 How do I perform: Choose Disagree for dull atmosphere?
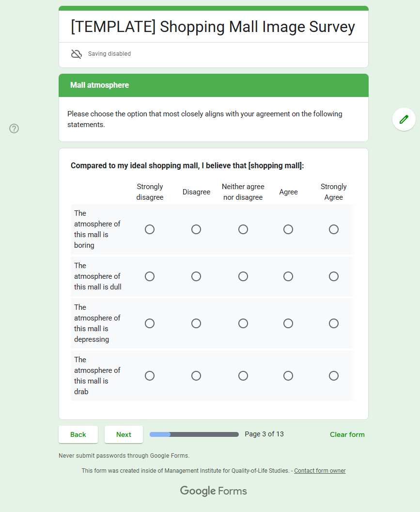196,276
